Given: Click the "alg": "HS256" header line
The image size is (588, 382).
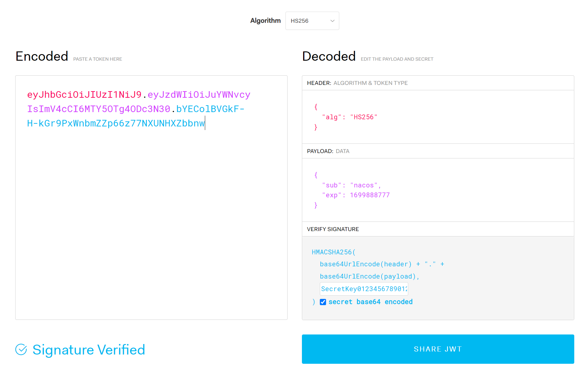Looking at the screenshot, I should pos(349,117).
